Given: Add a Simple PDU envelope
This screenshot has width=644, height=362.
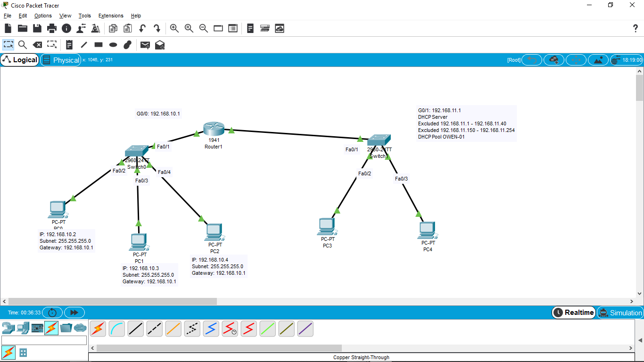Looking at the screenshot, I should (145, 45).
